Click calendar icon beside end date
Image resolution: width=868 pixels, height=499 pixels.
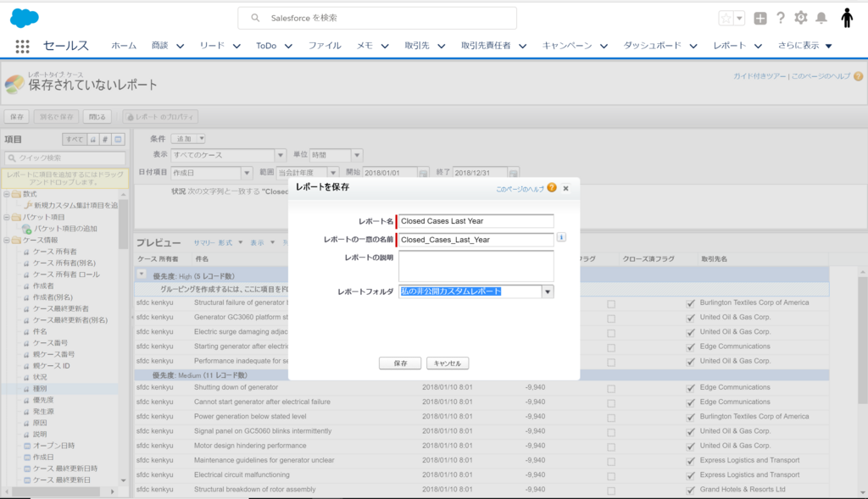513,173
